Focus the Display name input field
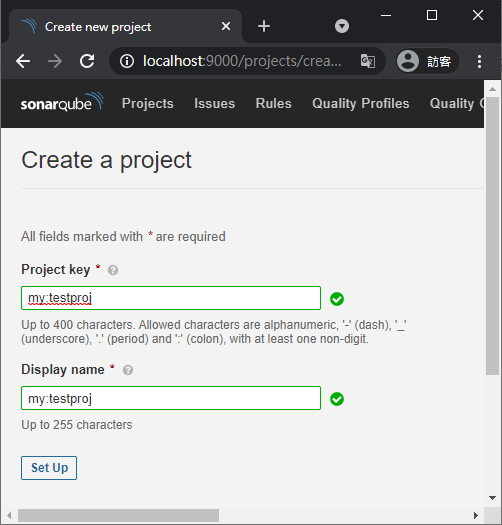 click(x=171, y=398)
